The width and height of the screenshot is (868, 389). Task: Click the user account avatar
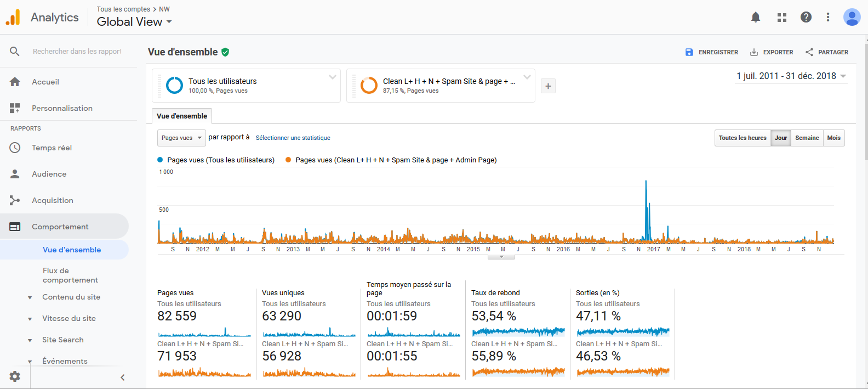852,18
